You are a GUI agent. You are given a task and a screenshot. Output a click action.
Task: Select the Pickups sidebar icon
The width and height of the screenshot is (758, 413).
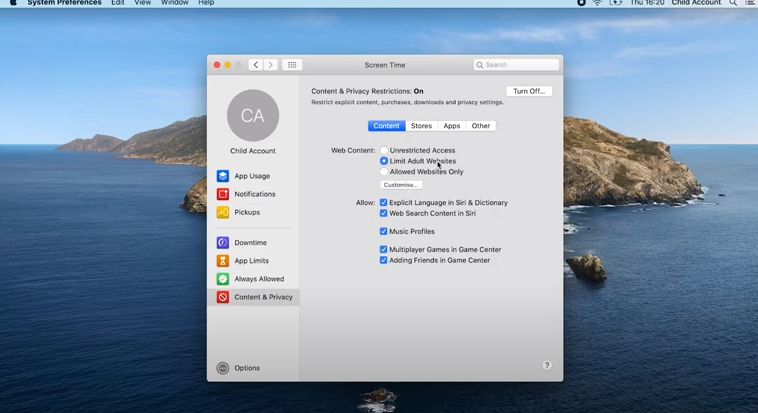click(223, 212)
